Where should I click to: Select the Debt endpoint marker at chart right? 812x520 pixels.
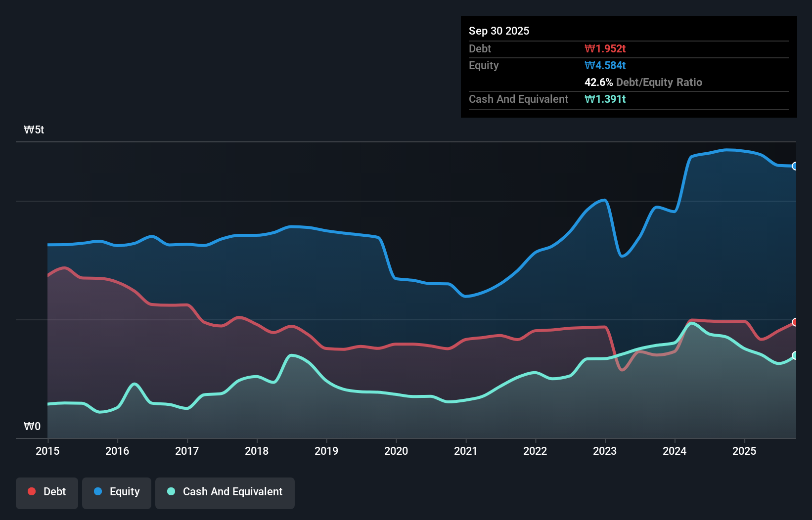click(x=795, y=322)
